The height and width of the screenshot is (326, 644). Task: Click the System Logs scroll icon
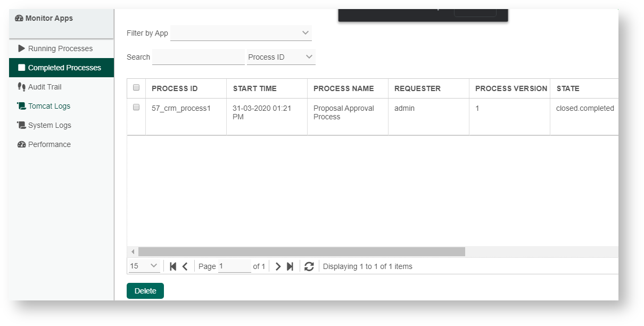coord(22,125)
